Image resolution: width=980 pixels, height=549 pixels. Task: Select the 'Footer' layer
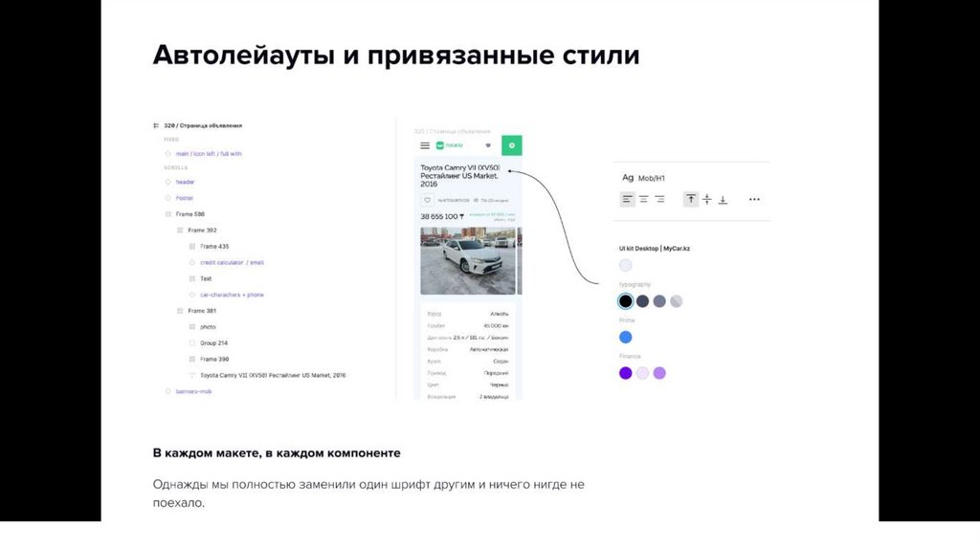(185, 198)
